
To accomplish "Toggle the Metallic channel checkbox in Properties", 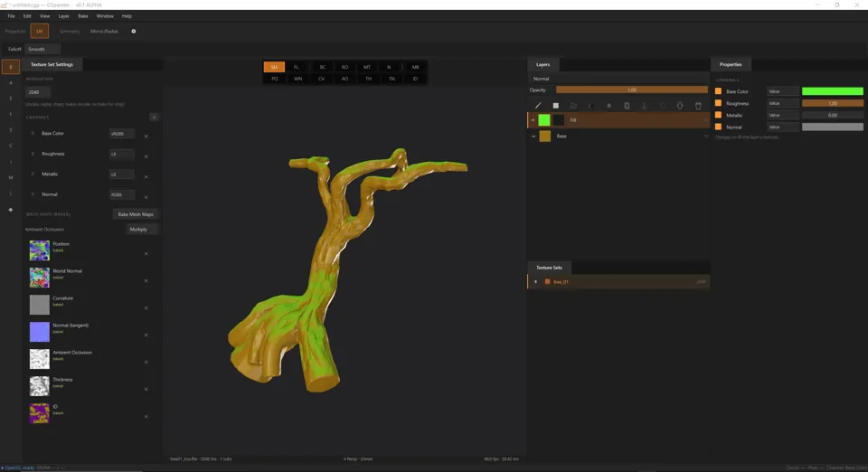I will coord(719,115).
